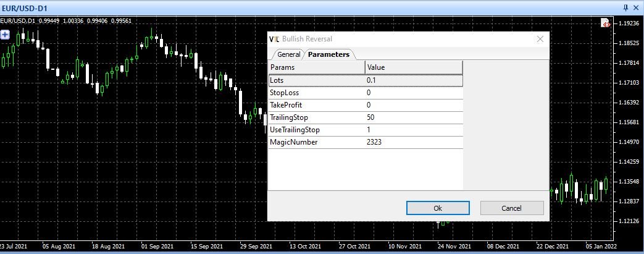Click the 29 Sep 2021 date label
The width and height of the screenshot is (644, 254).
point(256,246)
